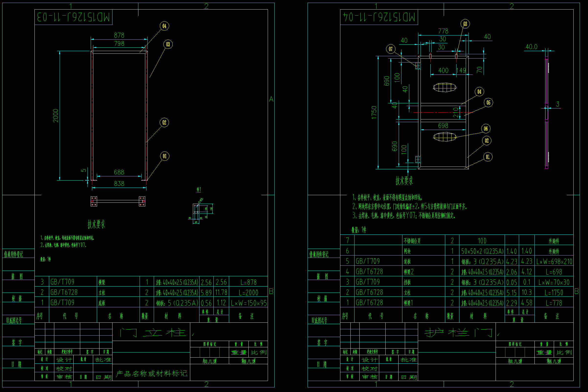
Task: Click the LxW=698x210 remark cell
Action: (x=554, y=262)
